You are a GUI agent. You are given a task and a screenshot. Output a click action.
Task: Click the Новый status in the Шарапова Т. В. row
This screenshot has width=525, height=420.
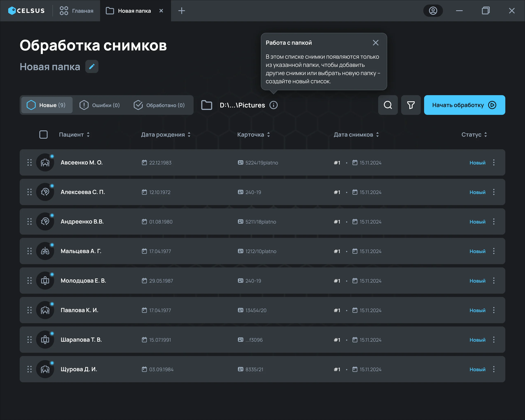477,340
